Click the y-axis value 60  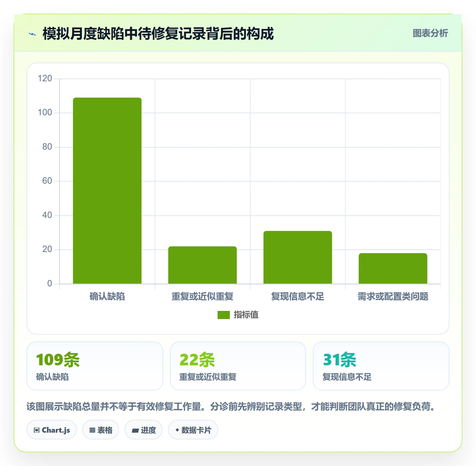(47, 181)
